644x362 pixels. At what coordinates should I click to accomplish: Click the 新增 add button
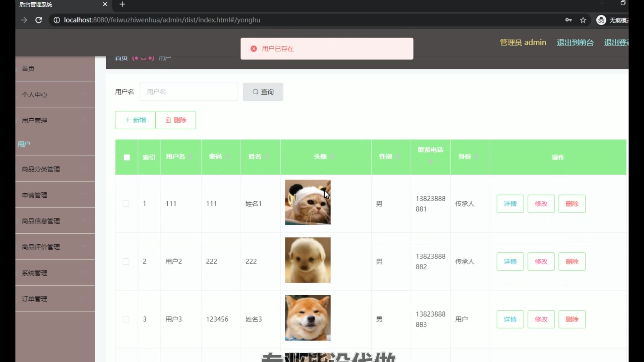click(135, 120)
